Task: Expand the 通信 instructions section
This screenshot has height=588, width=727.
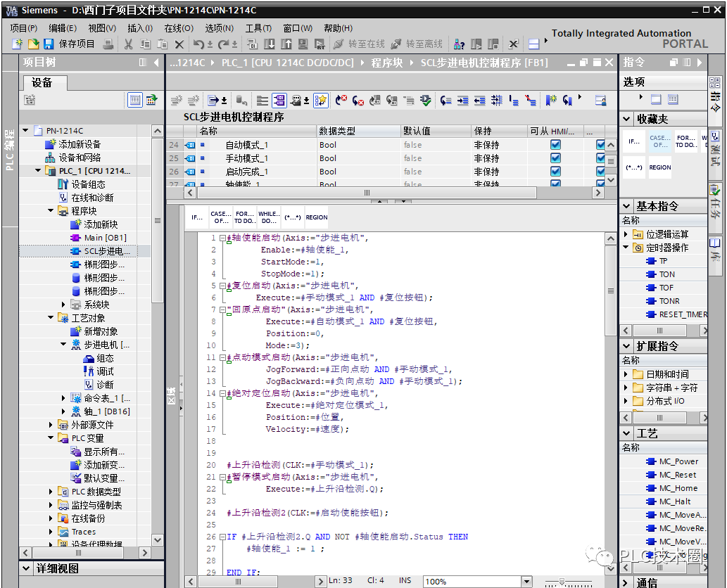Action: 626,582
